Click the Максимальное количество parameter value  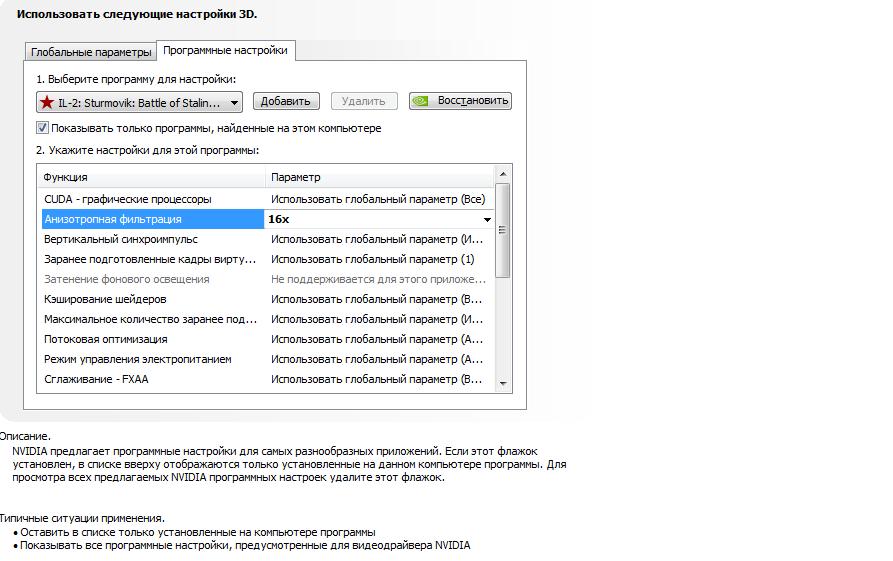[377, 319]
